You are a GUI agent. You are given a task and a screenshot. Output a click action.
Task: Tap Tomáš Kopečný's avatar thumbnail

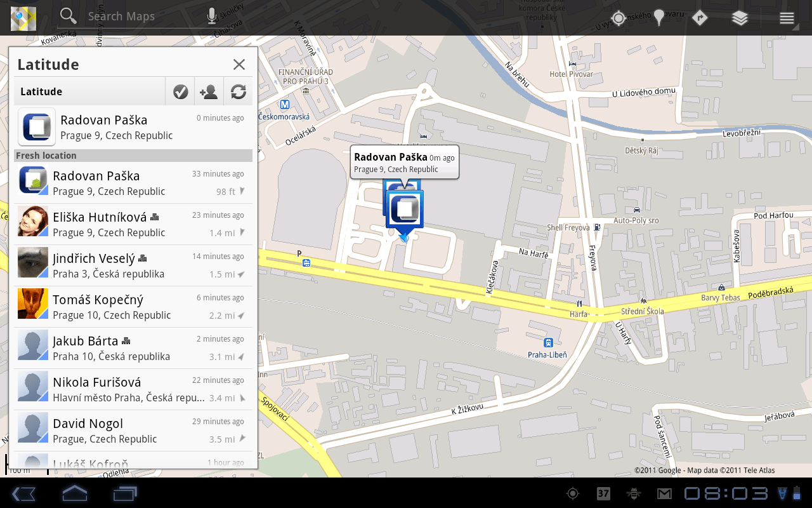point(33,304)
